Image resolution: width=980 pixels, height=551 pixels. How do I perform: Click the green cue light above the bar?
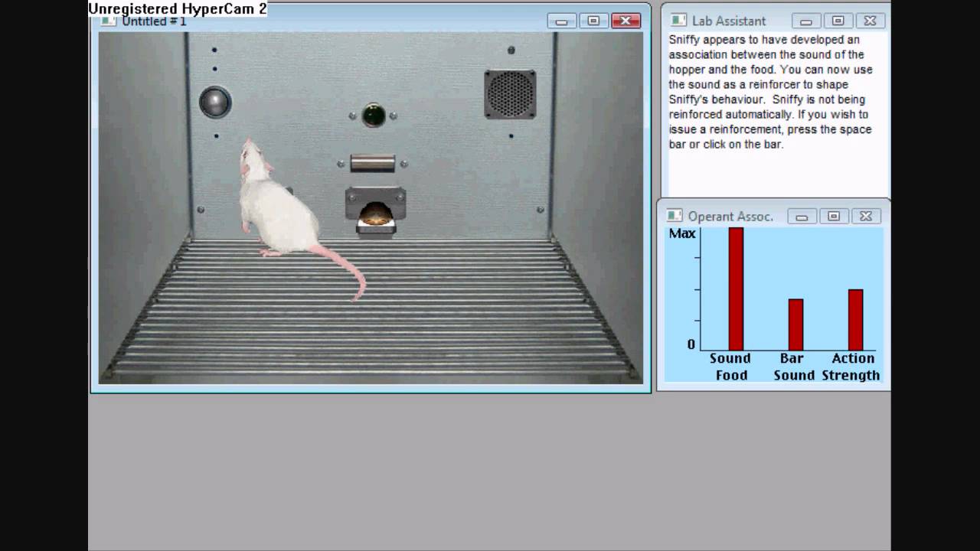[374, 116]
